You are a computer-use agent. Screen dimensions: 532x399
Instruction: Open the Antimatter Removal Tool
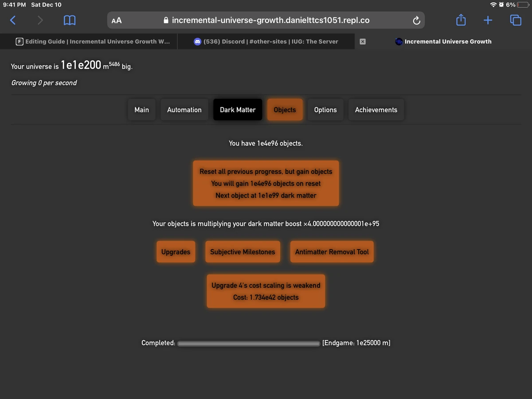coord(332,251)
